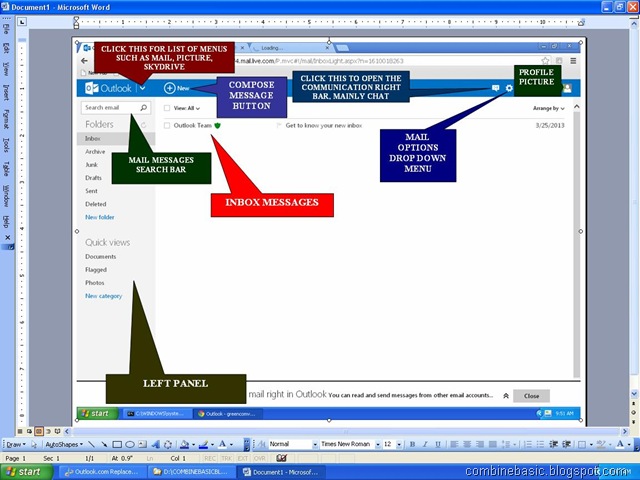Switch to Print Layout view button

click(39, 431)
